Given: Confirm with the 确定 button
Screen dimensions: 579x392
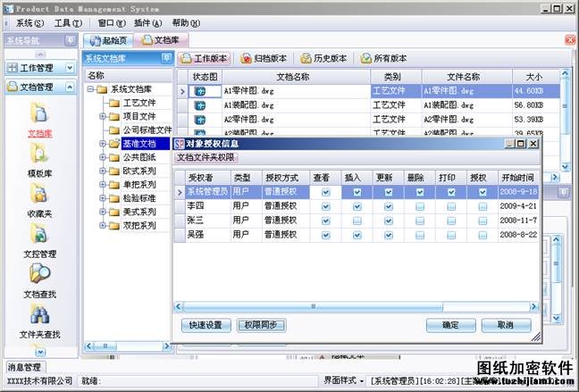Looking at the screenshot, I should tap(450, 325).
